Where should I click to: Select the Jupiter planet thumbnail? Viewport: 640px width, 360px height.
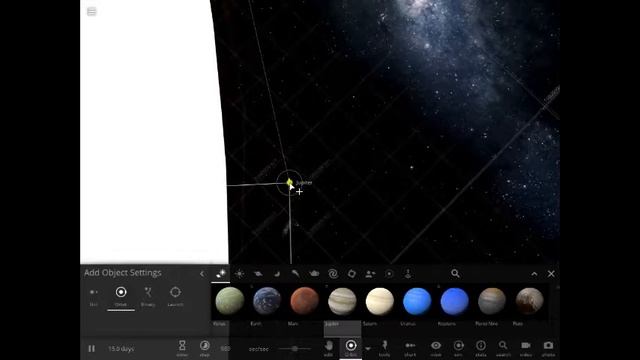point(342,301)
